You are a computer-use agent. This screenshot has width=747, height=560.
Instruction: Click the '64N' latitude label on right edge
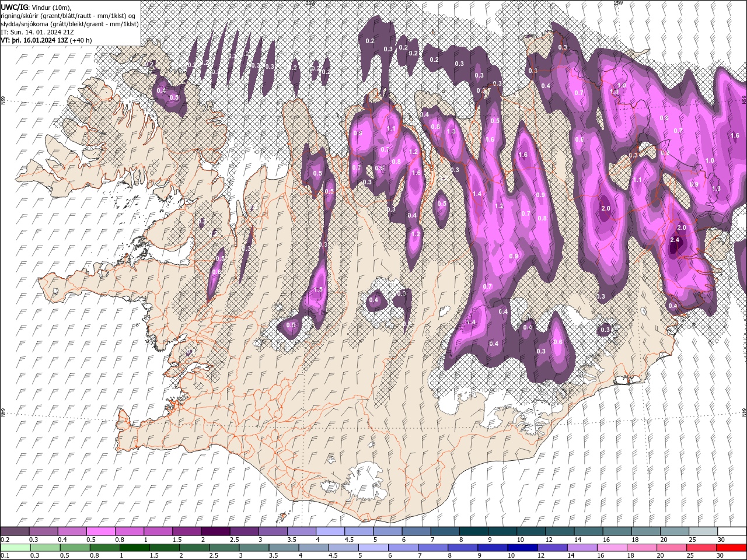pyautogui.click(x=743, y=412)
